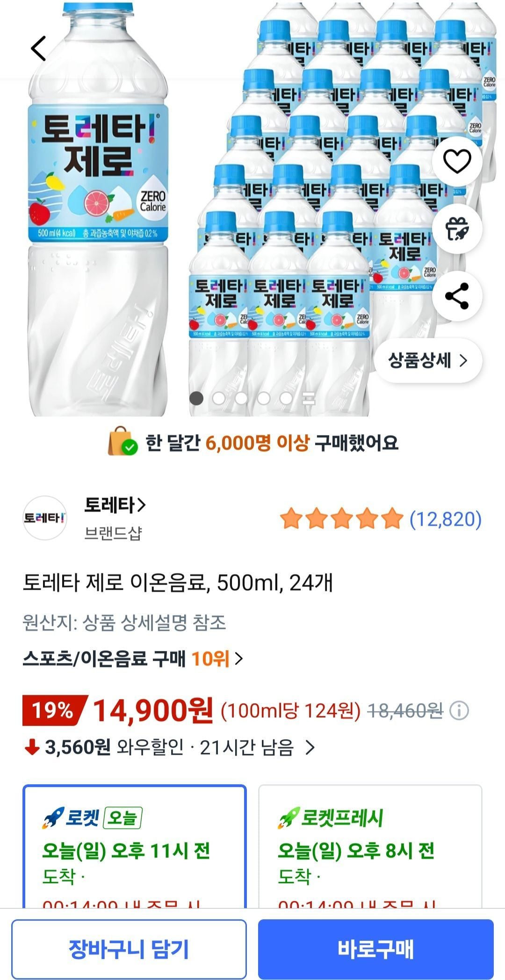The height and width of the screenshot is (980, 505).
Task: Go to second image carousel dot
Action: click(x=218, y=398)
